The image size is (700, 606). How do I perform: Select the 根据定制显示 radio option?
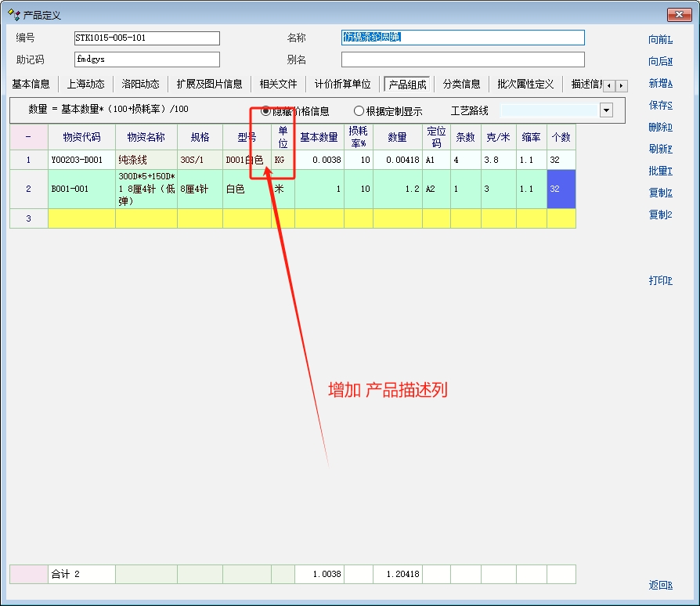(x=359, y=111)
